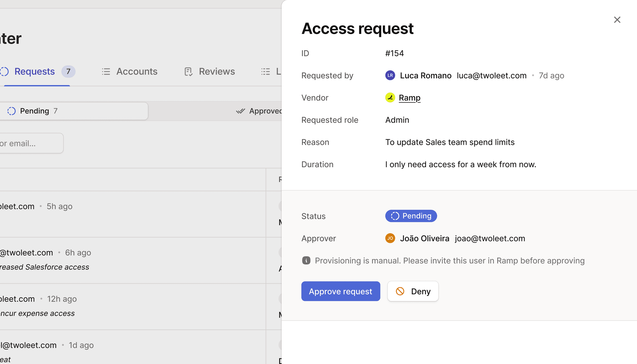Click the list icon next to Accounts

pyautogui.click(x=106, y=71)
